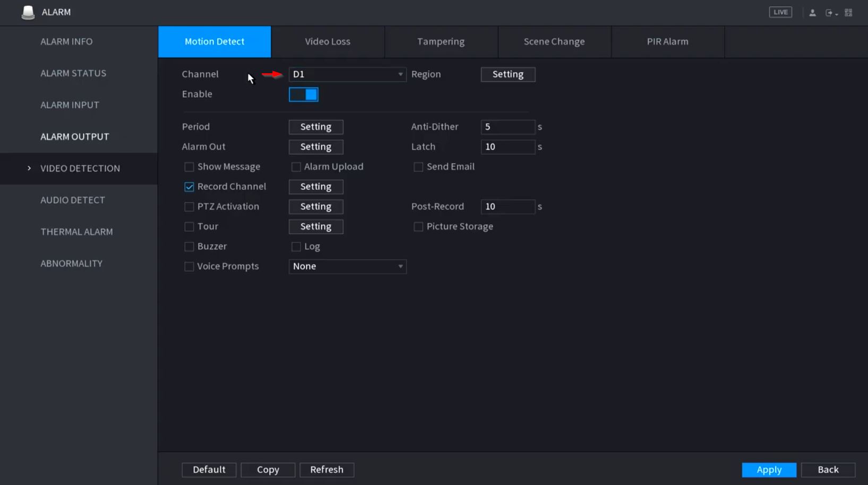The image size is (868, 485).
Task: Open the PIR Alarm tab
Action: [x=667, y=41]
